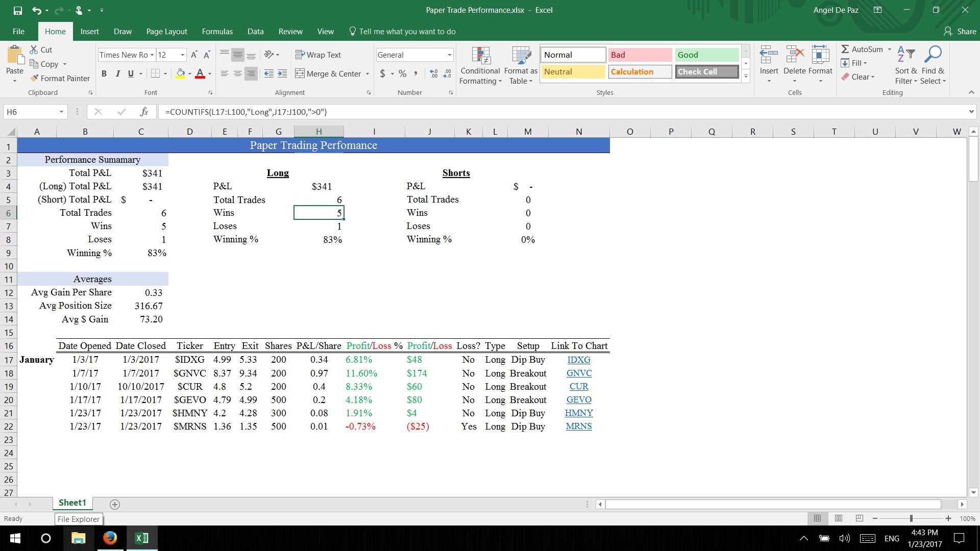The width and height of the screenshot is (980, 551).
Task: Switch to the Page Layout tab
Action: point(166,31)
